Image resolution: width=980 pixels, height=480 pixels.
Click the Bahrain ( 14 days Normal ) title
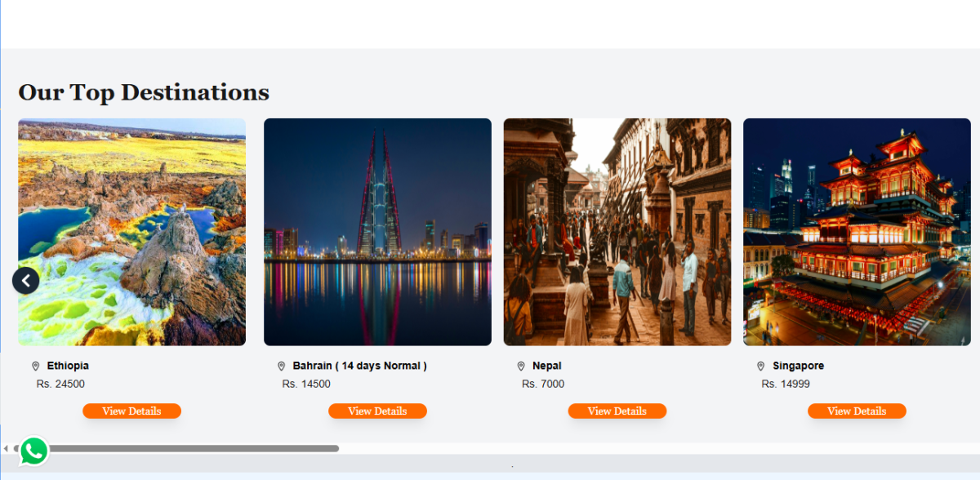click(x=360, y=366)
